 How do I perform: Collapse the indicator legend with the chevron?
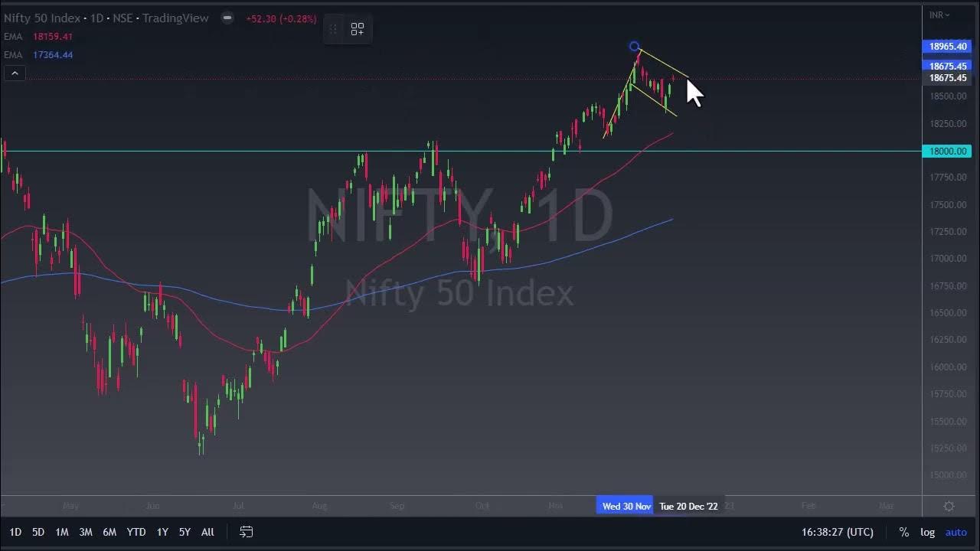(15, 73)
